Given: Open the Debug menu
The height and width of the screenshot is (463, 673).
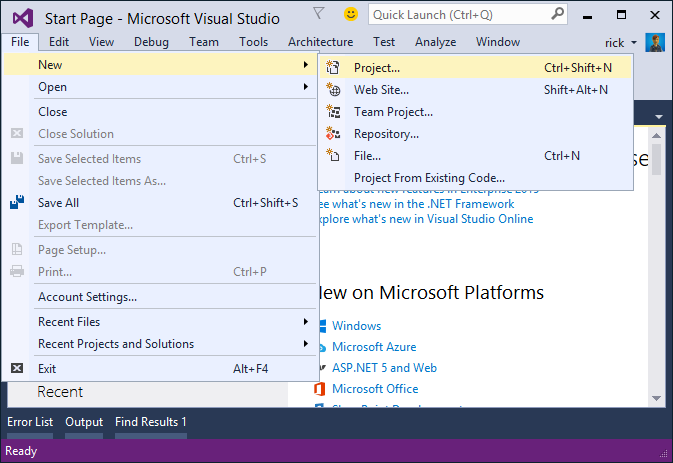Looking at the screenshot, I should click(x=151, y=42).
